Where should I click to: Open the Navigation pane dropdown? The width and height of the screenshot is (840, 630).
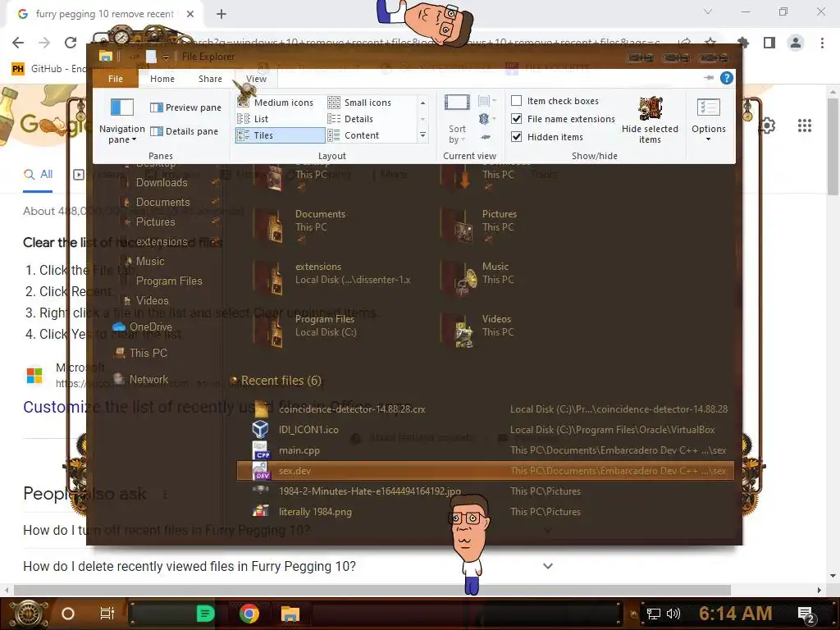[121, 121]
